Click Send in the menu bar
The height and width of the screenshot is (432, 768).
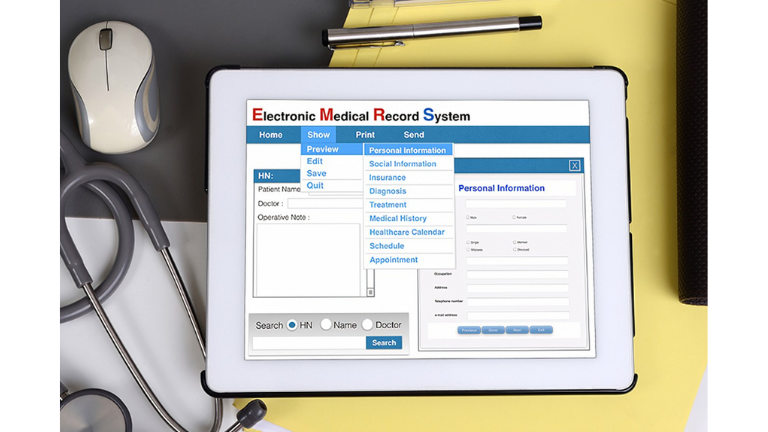[x=413, y=135]
